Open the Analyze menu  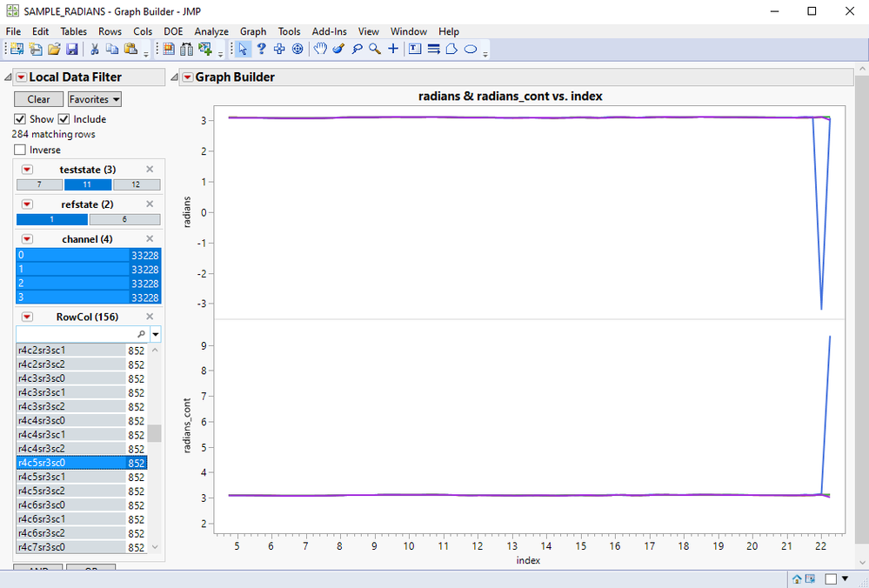pos(211,31)
